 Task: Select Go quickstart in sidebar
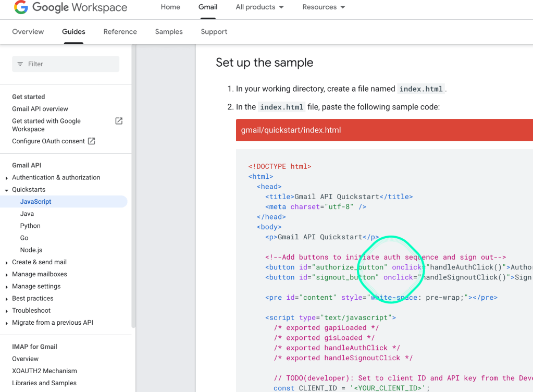(24, 238)
